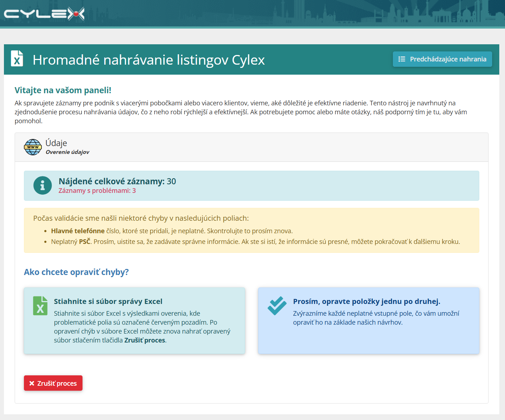Click the Excel file icon beside page title

click(17, 59)
